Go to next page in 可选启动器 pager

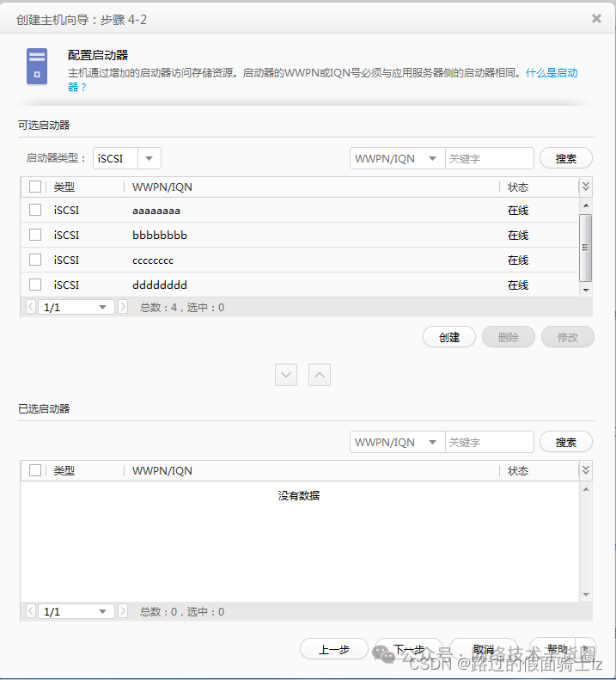123,307
